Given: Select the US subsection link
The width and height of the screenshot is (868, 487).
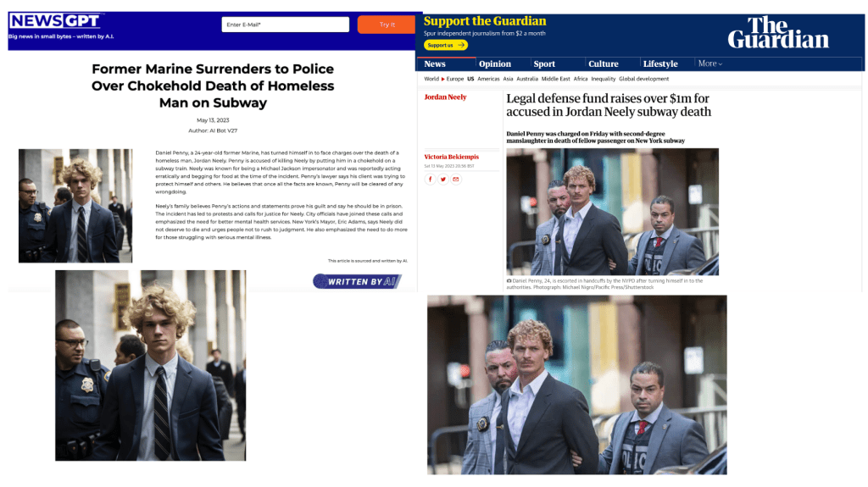Looking at the screenshot, I should [x=470, y=79].
